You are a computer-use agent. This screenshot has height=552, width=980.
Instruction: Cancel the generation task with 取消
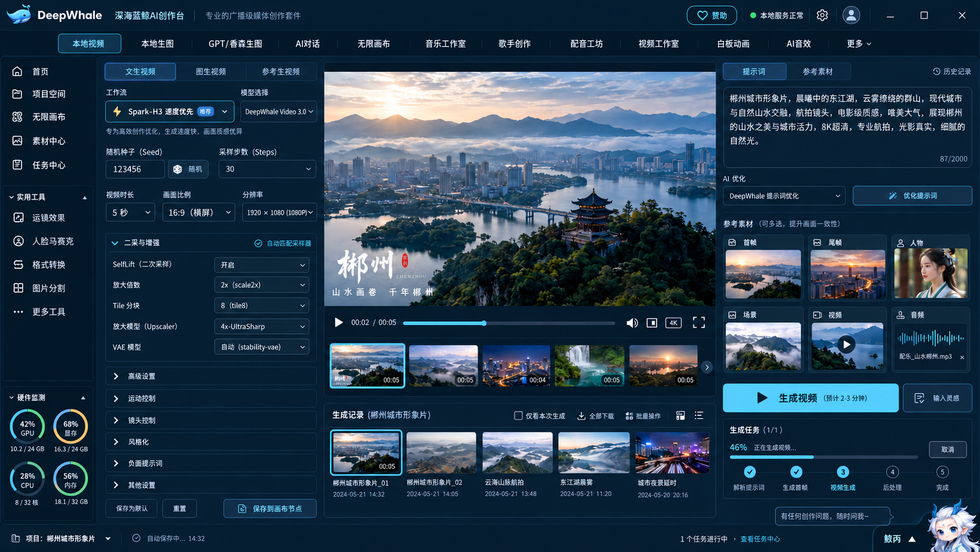click(948, 449)
